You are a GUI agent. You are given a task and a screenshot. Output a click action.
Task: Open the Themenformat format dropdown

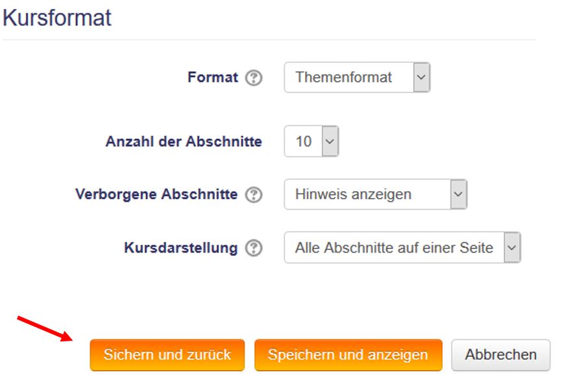[x=349, y=78]
